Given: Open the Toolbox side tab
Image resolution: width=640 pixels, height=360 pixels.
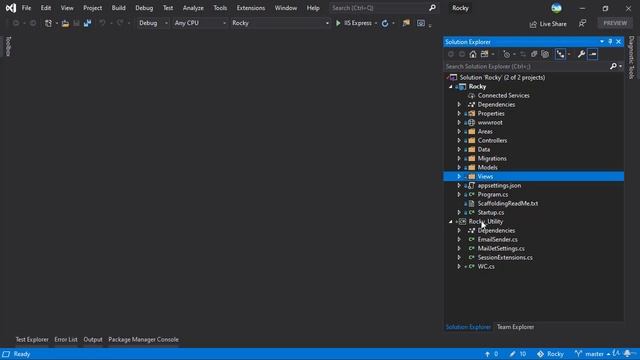Looking at the screenshot, I should tap(8, 46).
